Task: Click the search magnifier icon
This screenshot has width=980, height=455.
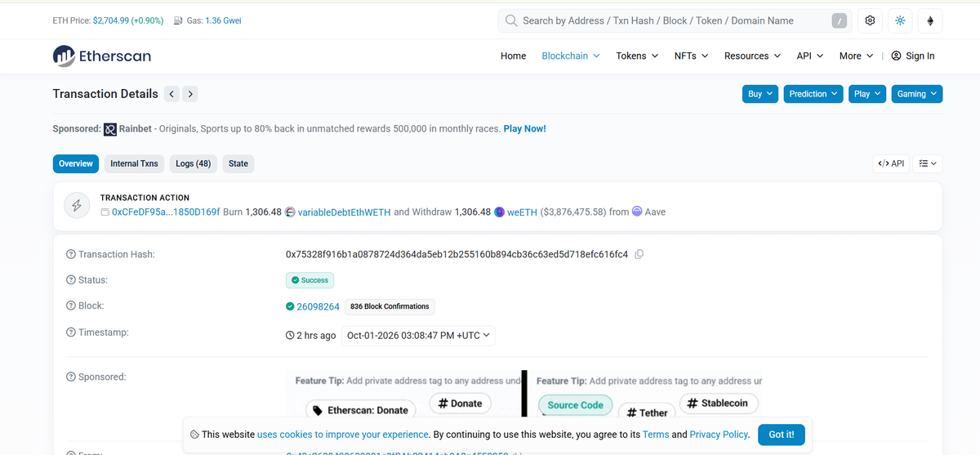Action: (511, 20)
